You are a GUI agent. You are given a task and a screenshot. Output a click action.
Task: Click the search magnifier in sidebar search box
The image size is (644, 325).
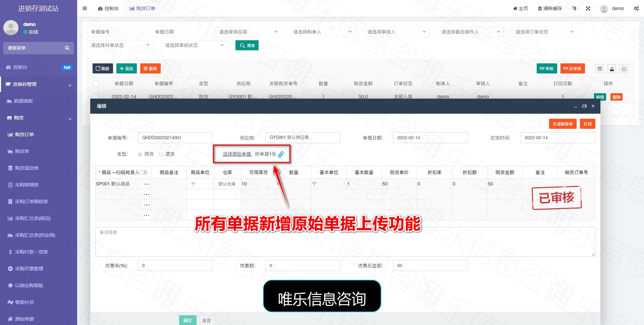[x=67, y=48]
